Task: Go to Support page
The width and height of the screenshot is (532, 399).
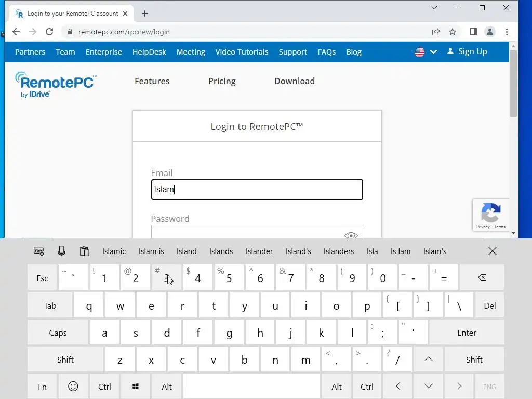Action: 293,52
